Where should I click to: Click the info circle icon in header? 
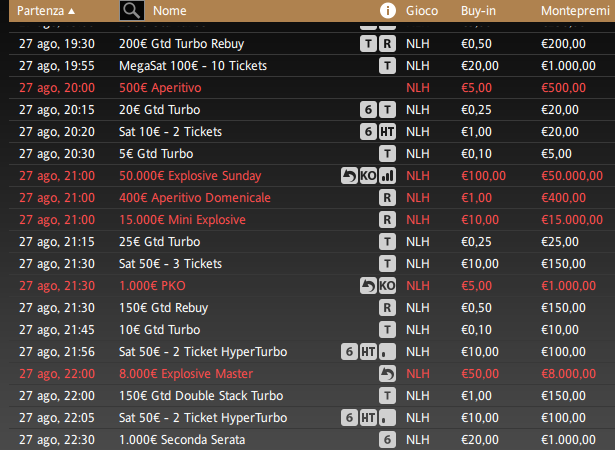coord(388,11)
